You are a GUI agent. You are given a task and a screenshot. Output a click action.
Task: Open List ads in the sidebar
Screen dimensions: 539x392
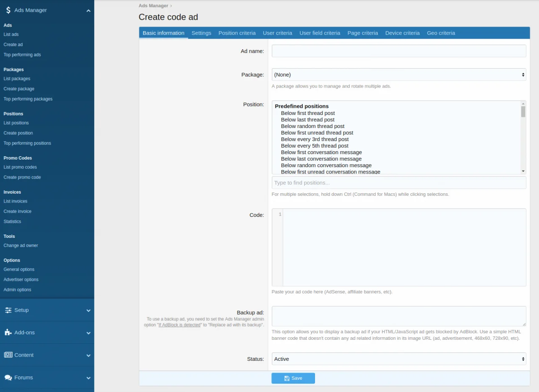(11, 35)
